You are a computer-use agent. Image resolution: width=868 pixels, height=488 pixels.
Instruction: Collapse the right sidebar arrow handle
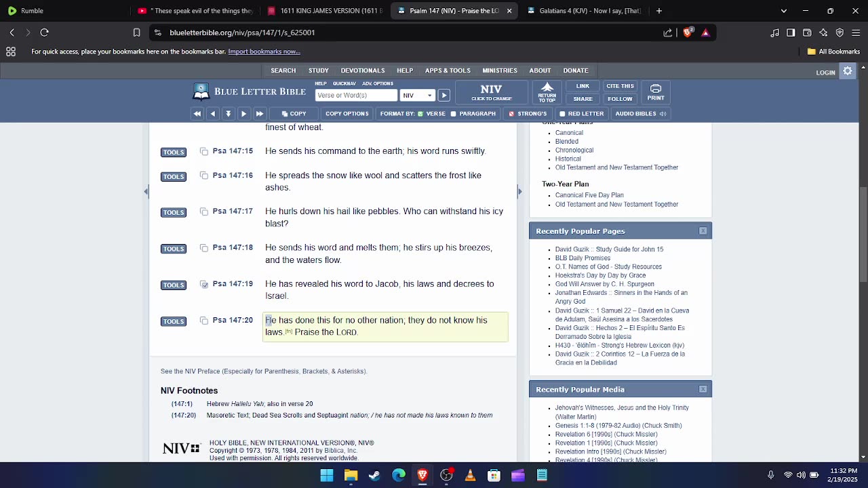pos(519,192)
